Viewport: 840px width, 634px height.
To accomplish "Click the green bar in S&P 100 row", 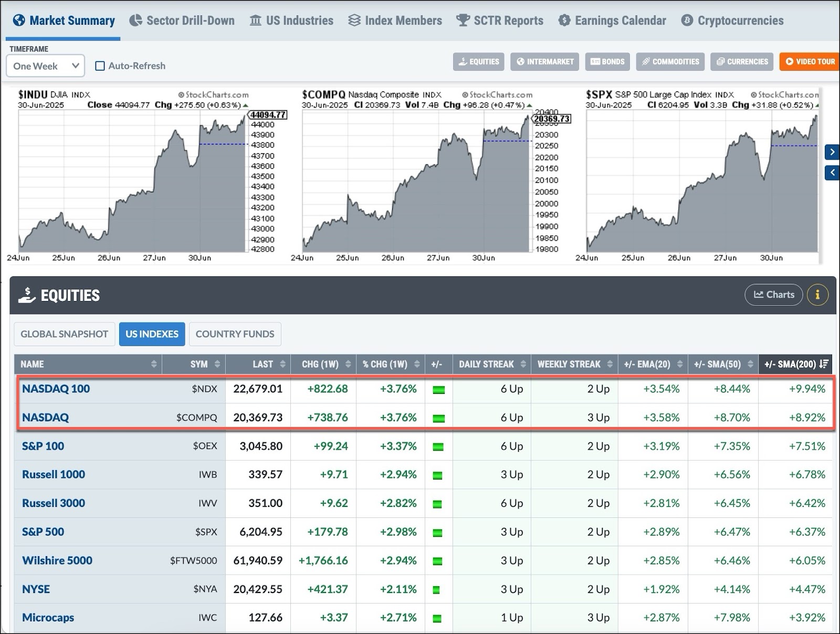I will (438, 447).
